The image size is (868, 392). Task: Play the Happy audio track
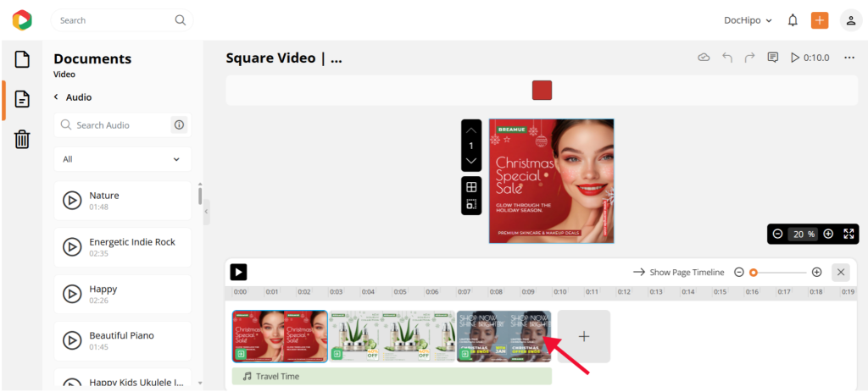[72, 294]
